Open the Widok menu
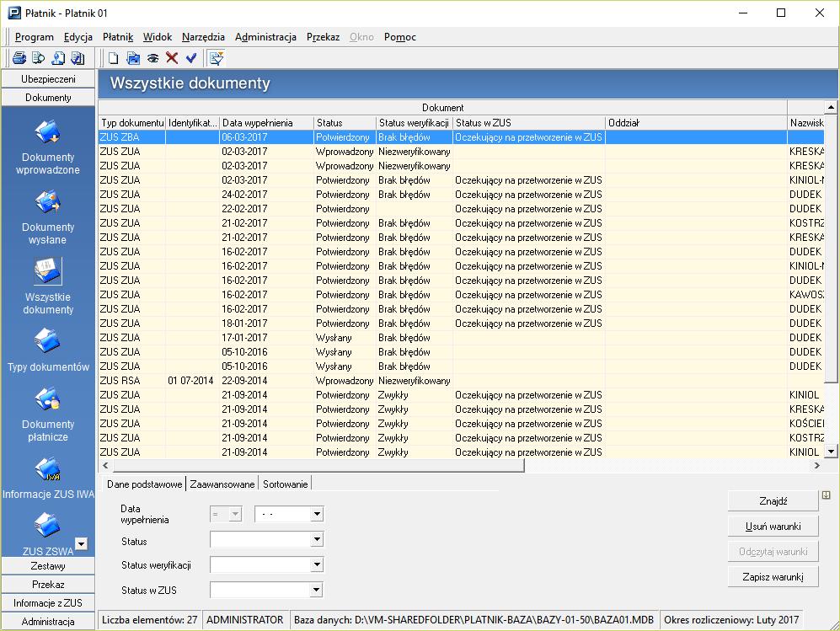 coord(158,37)
